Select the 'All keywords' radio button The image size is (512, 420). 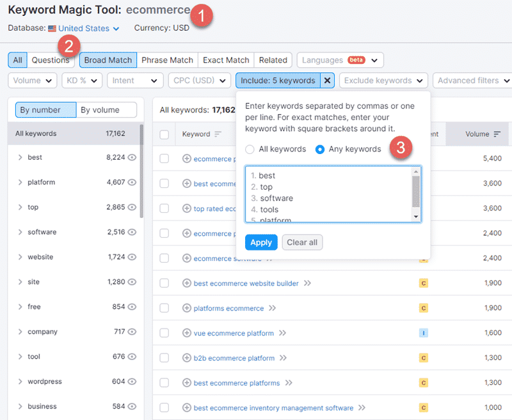point(250,149)
